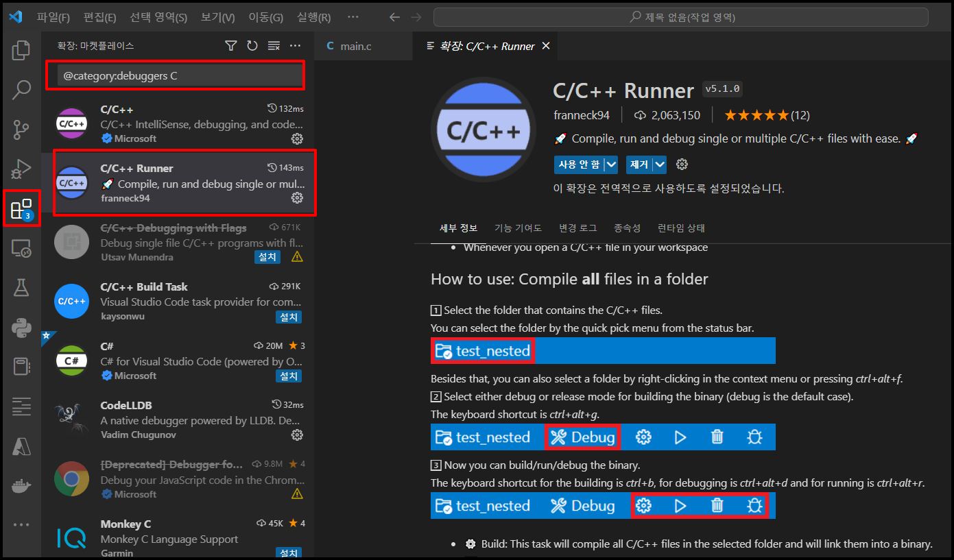Image resolution: width=954 pixels, height=560 pixels.
Task: Refresh the extensions marketplace list
Action: [x=252, y=46]
